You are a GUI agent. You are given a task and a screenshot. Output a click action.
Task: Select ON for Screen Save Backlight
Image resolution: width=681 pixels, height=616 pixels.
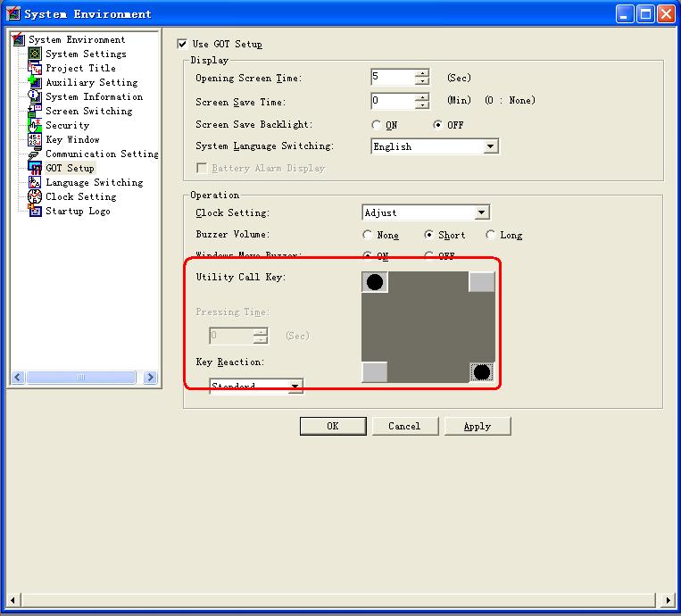tap(377, 125)
